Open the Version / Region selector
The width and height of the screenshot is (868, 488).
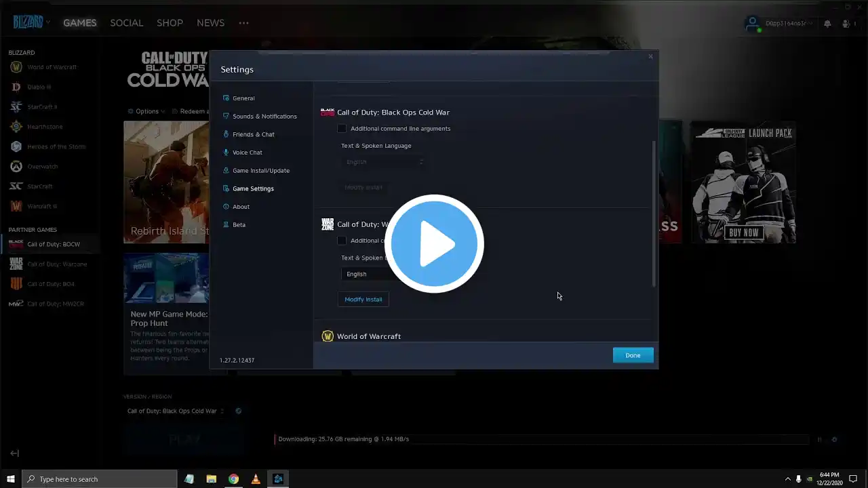[176, 411]
